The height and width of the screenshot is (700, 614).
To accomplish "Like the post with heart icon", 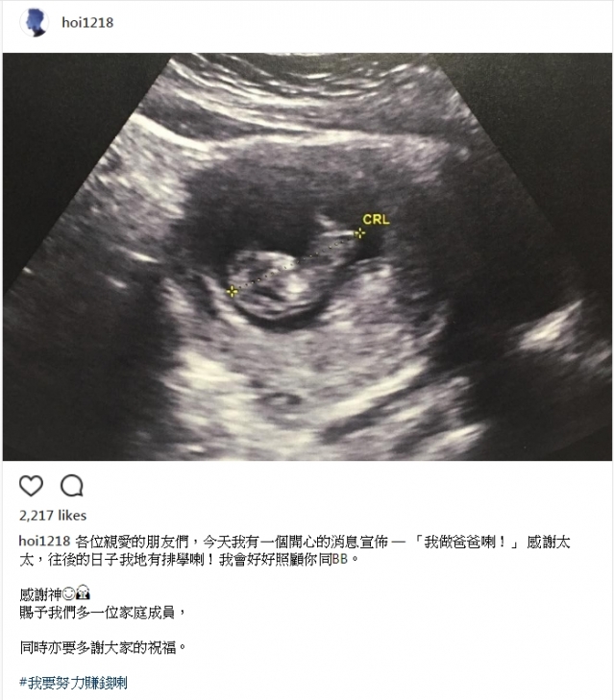I will tap(32, 486).
